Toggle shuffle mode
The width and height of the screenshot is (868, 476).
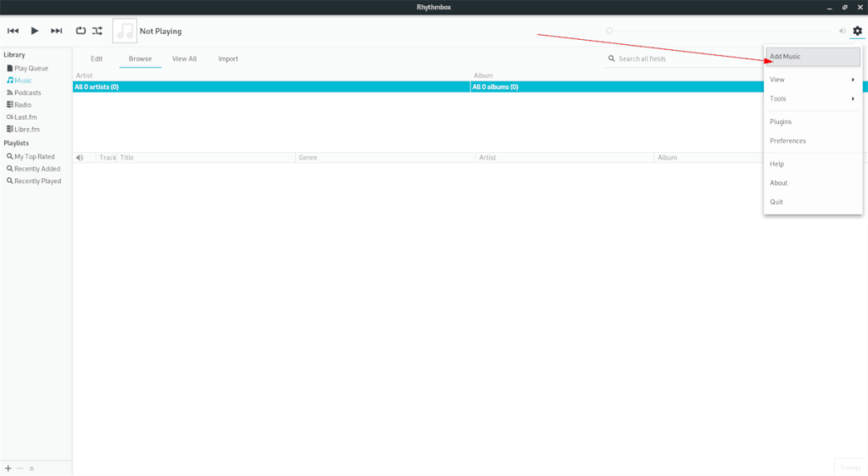click(97, 31)
